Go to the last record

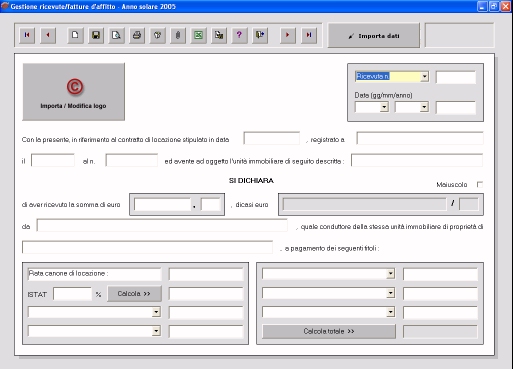pyautogui.click(x=309, y=35)
